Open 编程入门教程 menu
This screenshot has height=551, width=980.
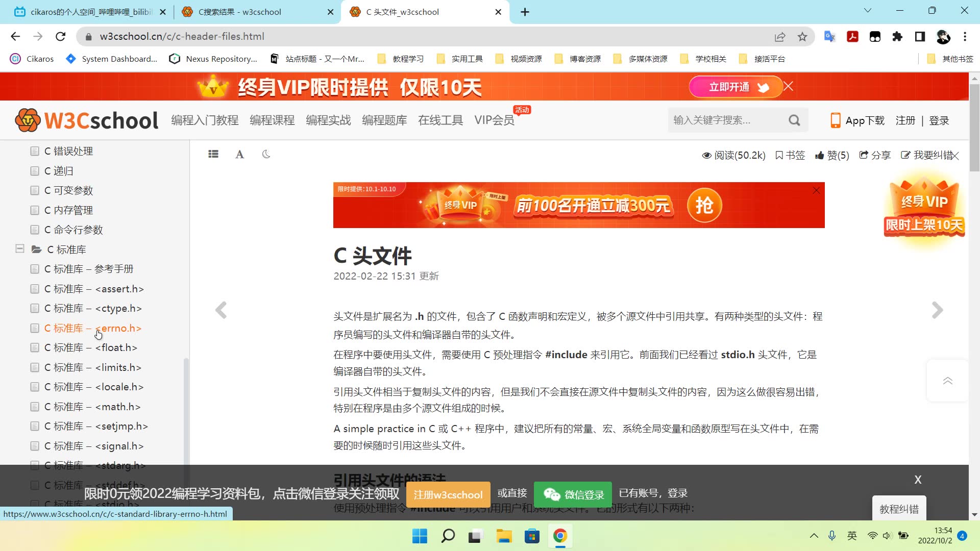[x=205, y=120]
